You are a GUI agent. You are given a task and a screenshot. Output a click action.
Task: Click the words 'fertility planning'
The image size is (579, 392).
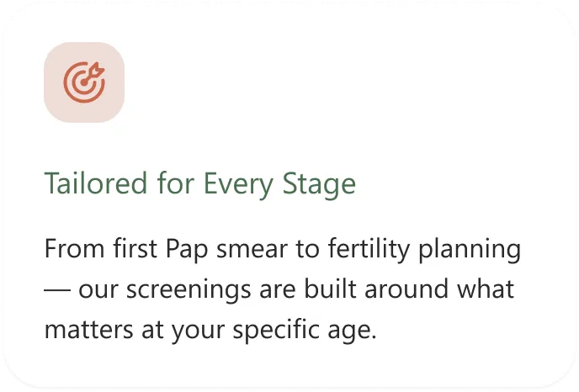tap(425, 250)
